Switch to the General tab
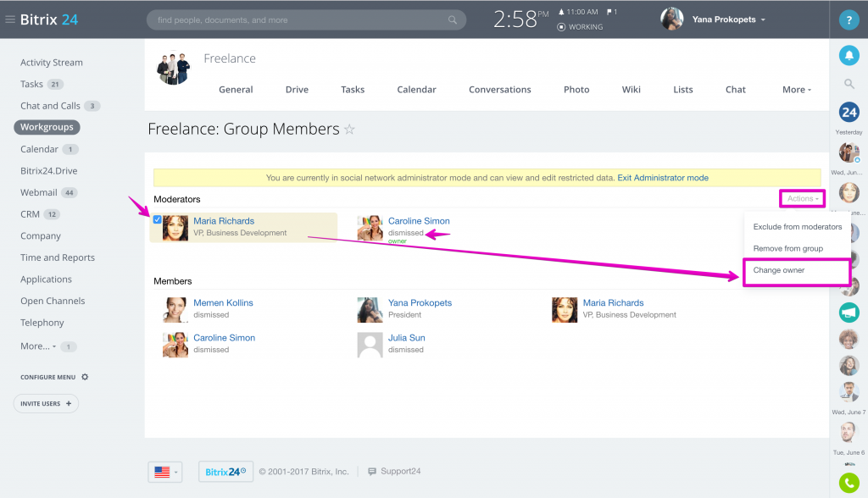Screen dimensions: 868x498 (x=236, y=90)
